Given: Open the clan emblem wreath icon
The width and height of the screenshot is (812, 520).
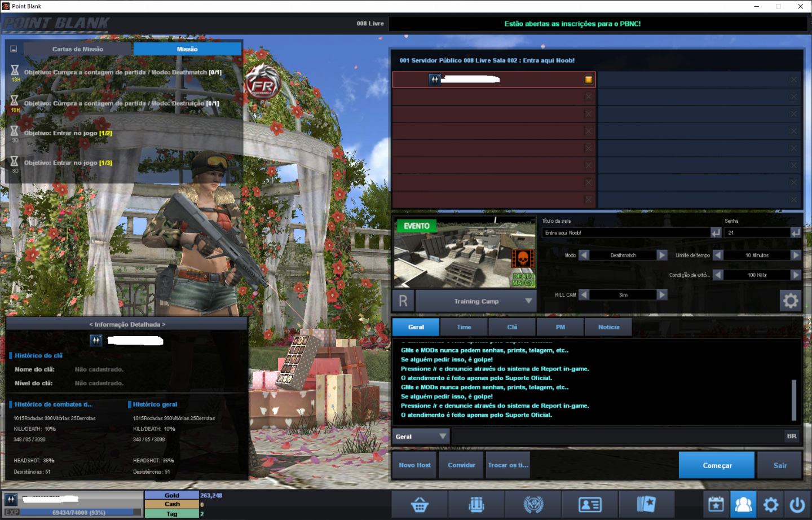Looking at the screenshot, I should [533, 504].
